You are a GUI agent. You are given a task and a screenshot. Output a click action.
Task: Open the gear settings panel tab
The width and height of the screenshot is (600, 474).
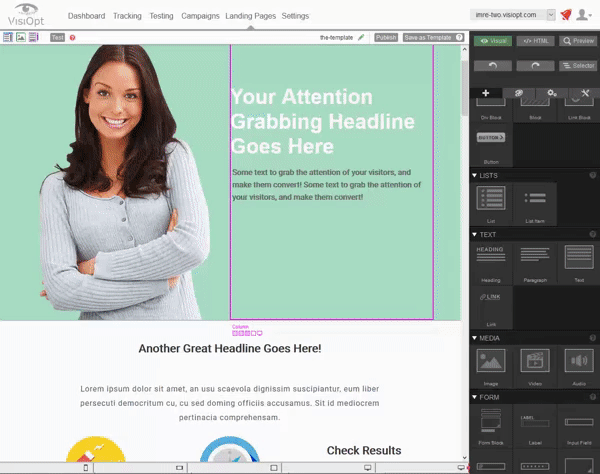click(x=551, y=93)
